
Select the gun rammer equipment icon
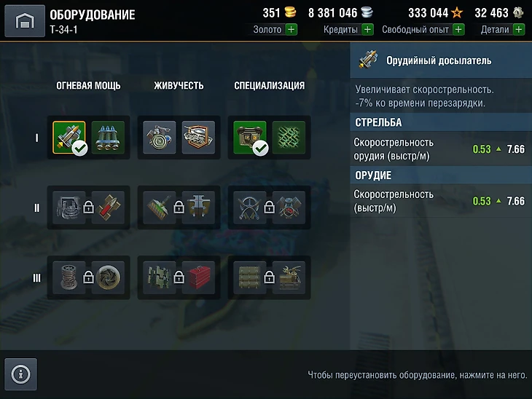click(69, 138)
